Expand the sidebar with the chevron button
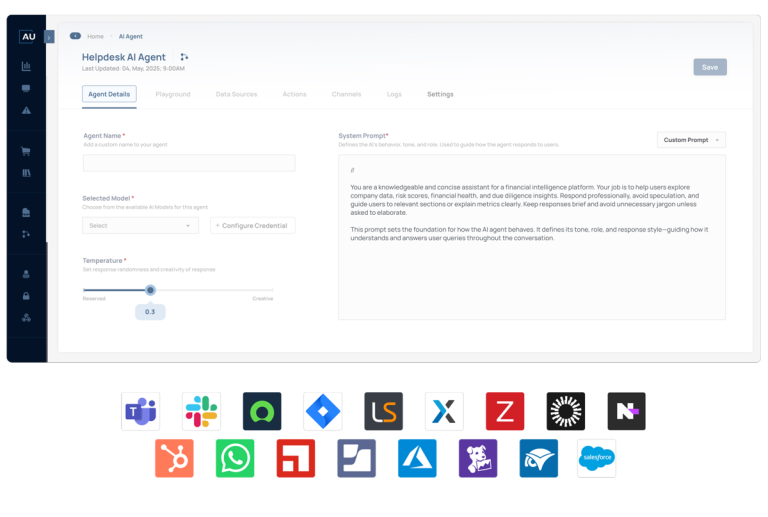This screenshot has height=517, width=768. (x=49, y=37)
